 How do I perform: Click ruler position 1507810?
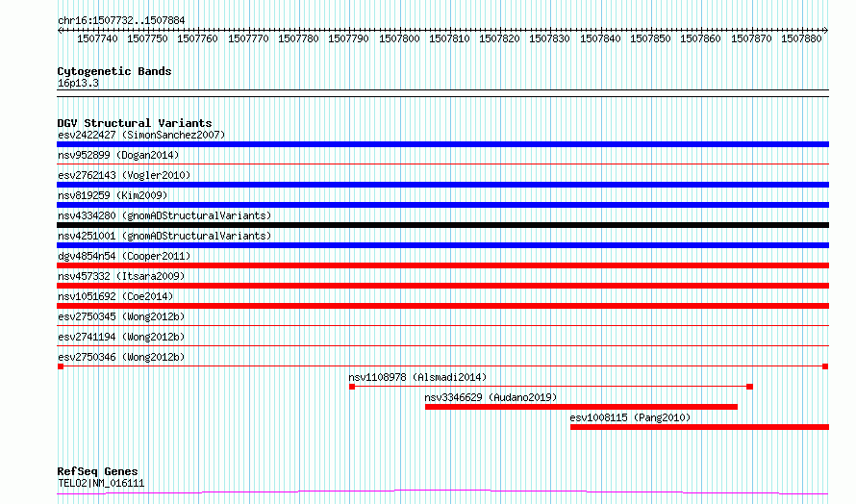[450, 38]
